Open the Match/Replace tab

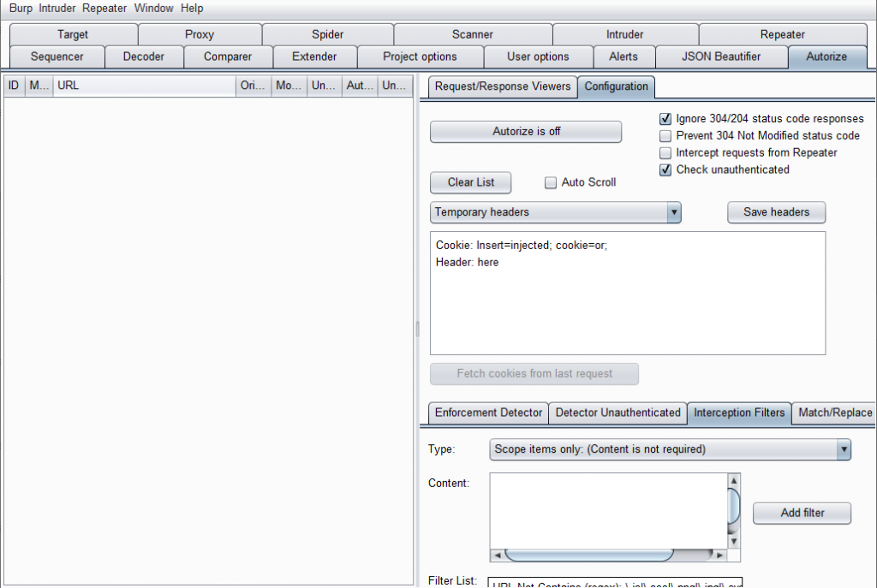835,413
